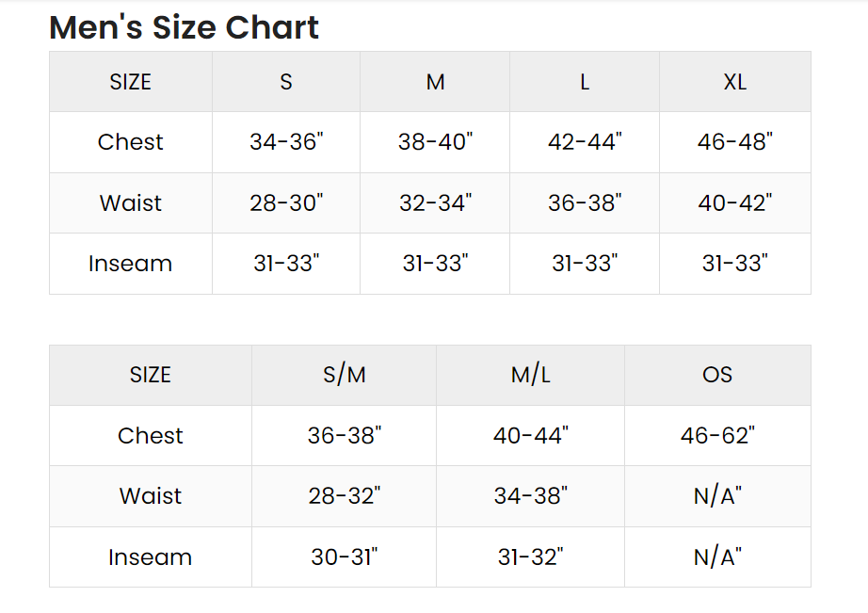Select the S/M column header
This screenshot has height=613, width=868.
click(x=345, y=376)
